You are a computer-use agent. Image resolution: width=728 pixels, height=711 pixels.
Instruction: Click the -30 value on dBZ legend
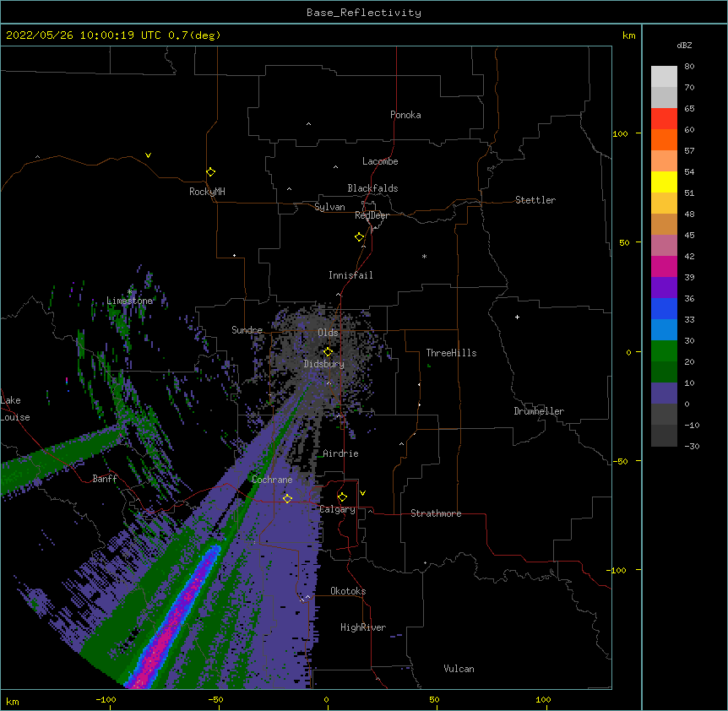pos(692,446)
